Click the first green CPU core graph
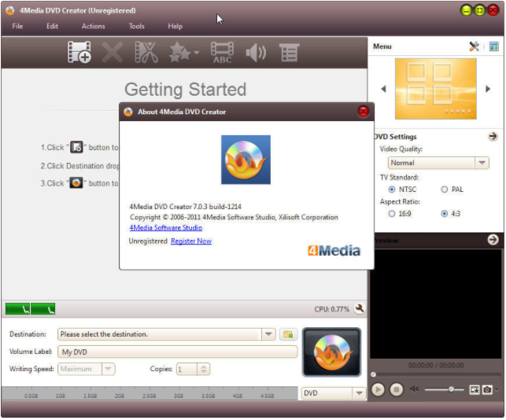The width and height of the screenshot is (506, 420). [x=17, y=309]
